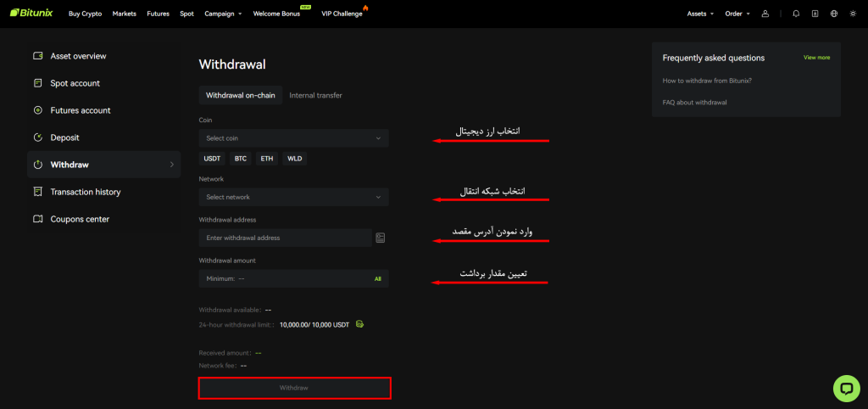Image resolution: width=868 pixels, height=409 pixels.
Task: Choose the ETH quick coin chip
Action: pyautogui.click(x=267, y=159)
